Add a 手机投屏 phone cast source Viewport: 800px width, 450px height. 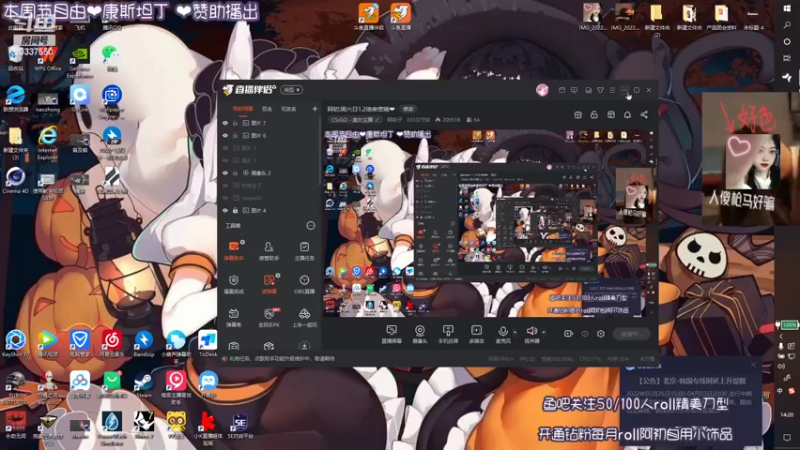pyautogui.click(x=448, y=334)
